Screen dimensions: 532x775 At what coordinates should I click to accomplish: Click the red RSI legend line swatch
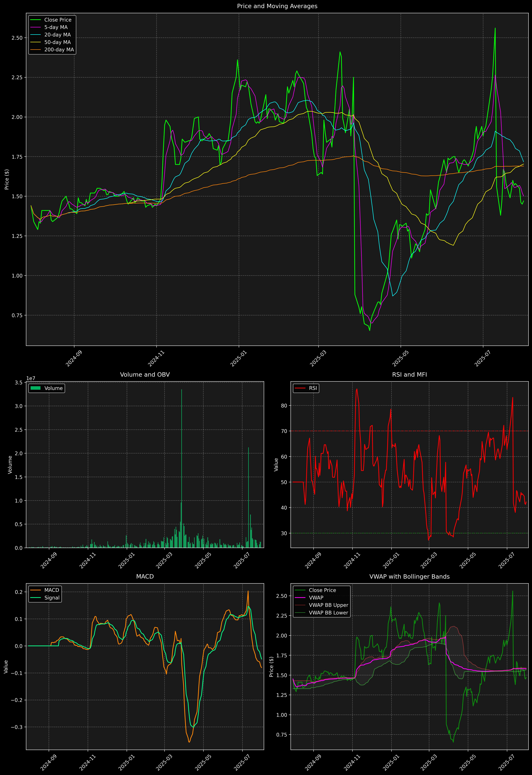point(300,388)
